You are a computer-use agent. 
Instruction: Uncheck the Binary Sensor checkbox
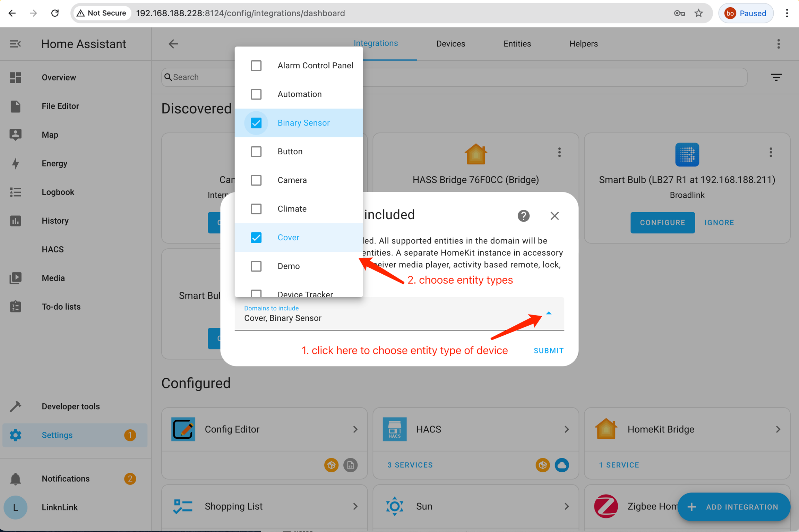point(256,123)
